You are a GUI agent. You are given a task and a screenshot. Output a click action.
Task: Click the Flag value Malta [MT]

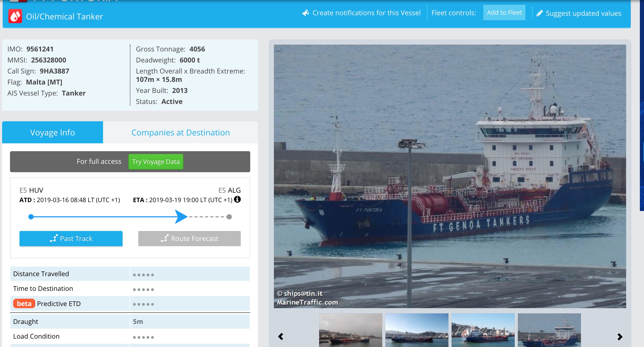tap(44, 82)
